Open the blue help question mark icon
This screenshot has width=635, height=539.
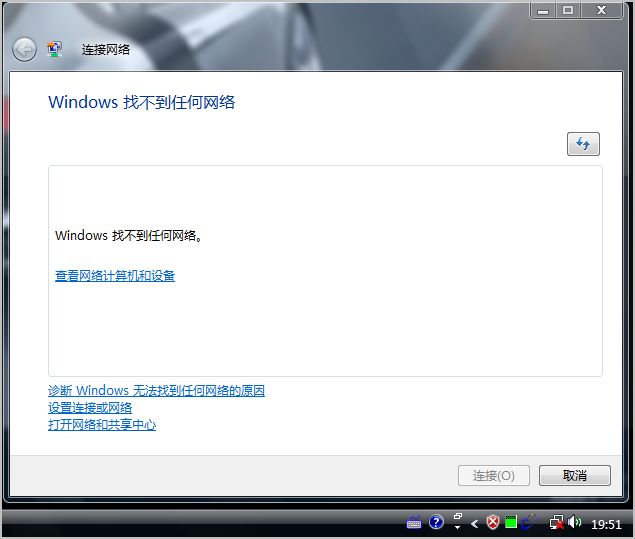[x=436, y=522]
